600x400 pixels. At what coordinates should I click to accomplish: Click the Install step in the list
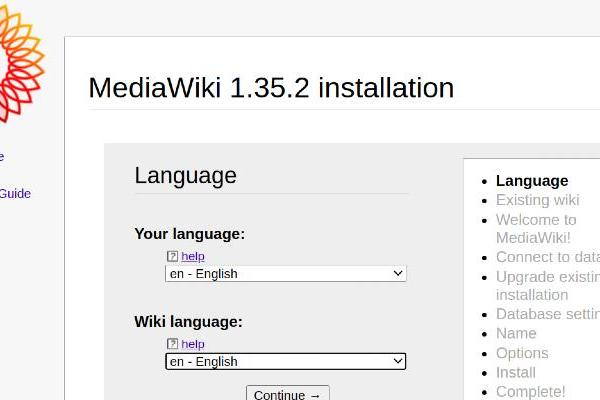(516, 372)
